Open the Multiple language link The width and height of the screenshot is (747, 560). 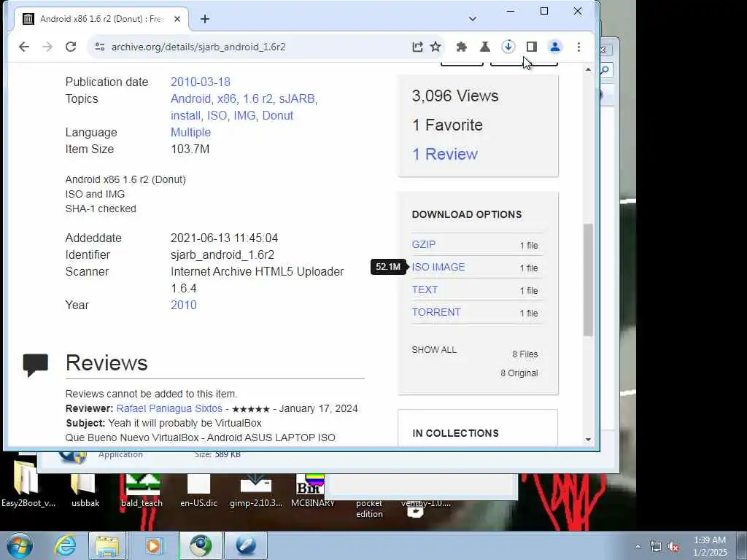coord(190,133)
